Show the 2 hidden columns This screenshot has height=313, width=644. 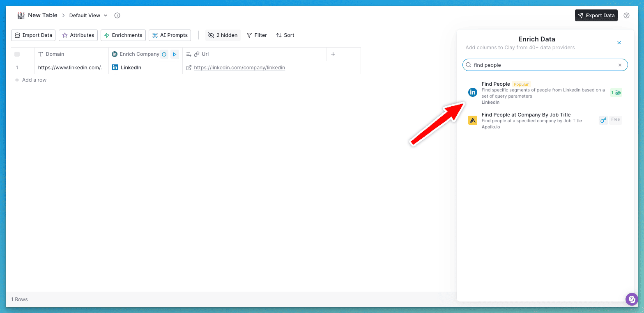(223, 35)
